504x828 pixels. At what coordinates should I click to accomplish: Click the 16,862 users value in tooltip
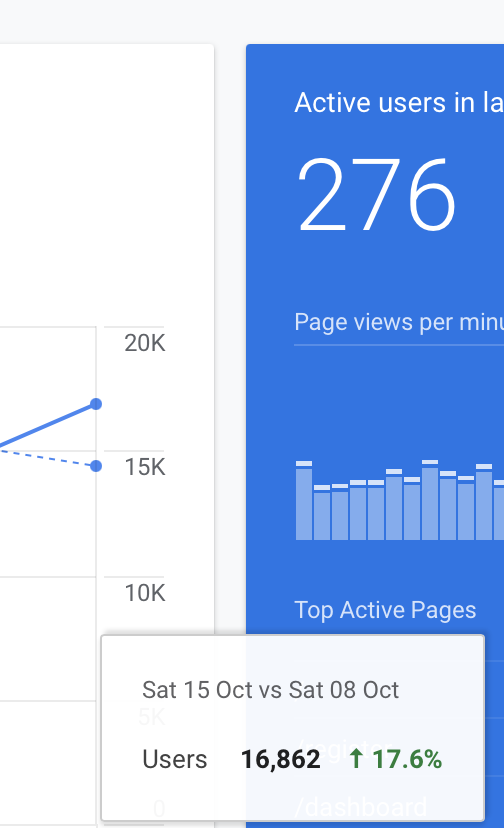pyautogui.click(x=281, y=759)
